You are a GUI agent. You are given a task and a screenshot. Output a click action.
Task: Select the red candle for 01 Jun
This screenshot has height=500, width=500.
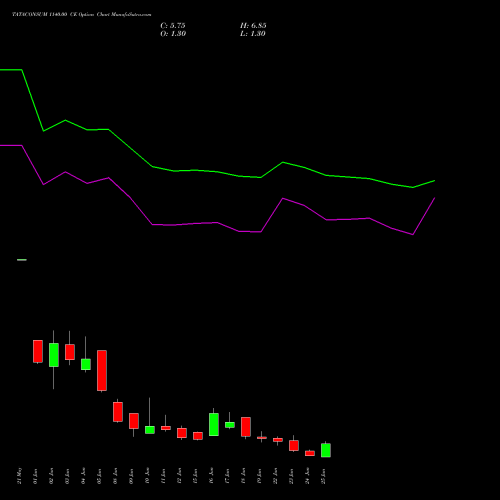(x=38, y=351)
